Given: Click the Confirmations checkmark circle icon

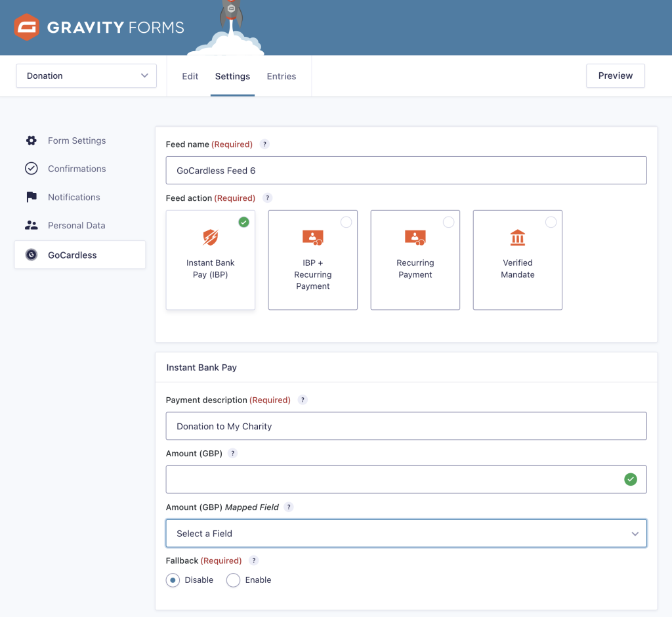Looking at the screenshot, I should [31, 169].
